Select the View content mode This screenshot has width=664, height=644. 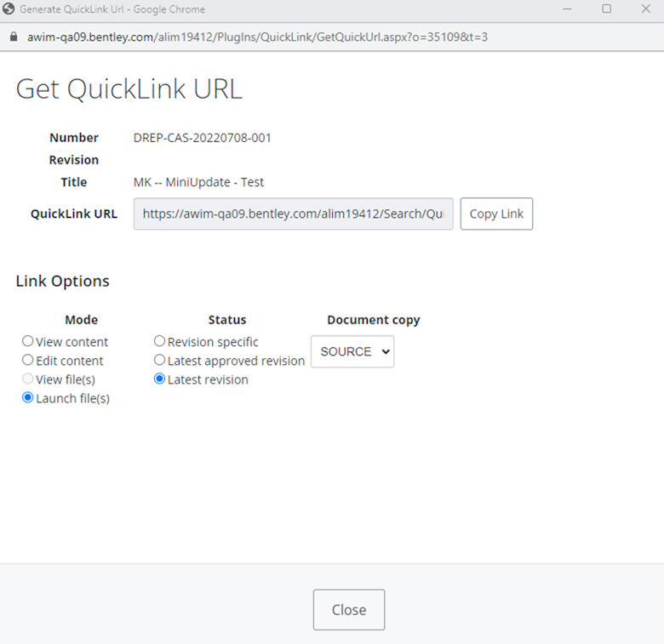(x=28, y=341)
